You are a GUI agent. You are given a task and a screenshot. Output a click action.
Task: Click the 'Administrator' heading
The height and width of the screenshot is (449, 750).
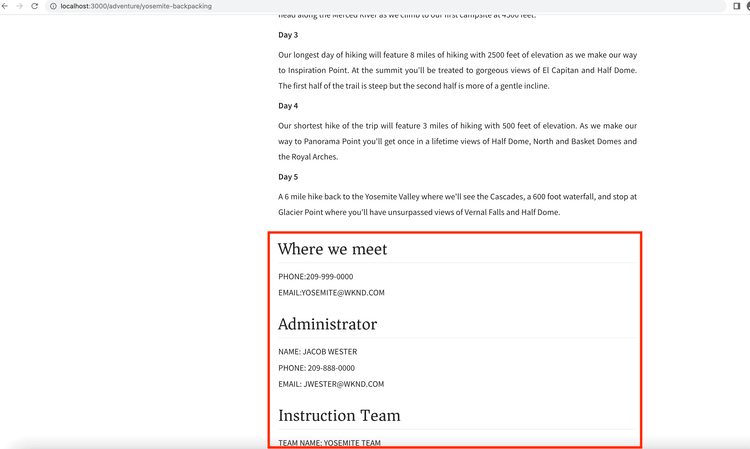point(328,324)
